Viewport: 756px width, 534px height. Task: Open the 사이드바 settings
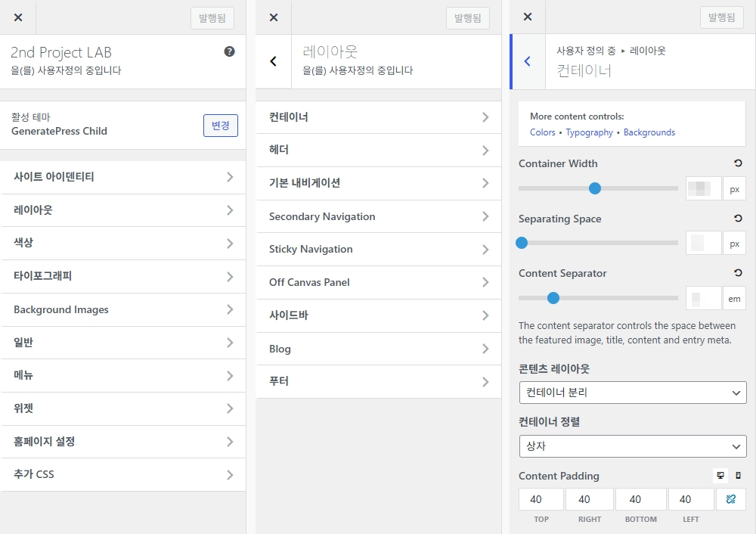378,315
